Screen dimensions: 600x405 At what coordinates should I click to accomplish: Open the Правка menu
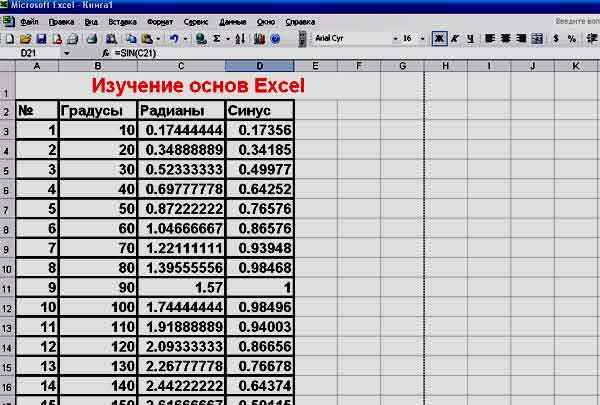61,22
